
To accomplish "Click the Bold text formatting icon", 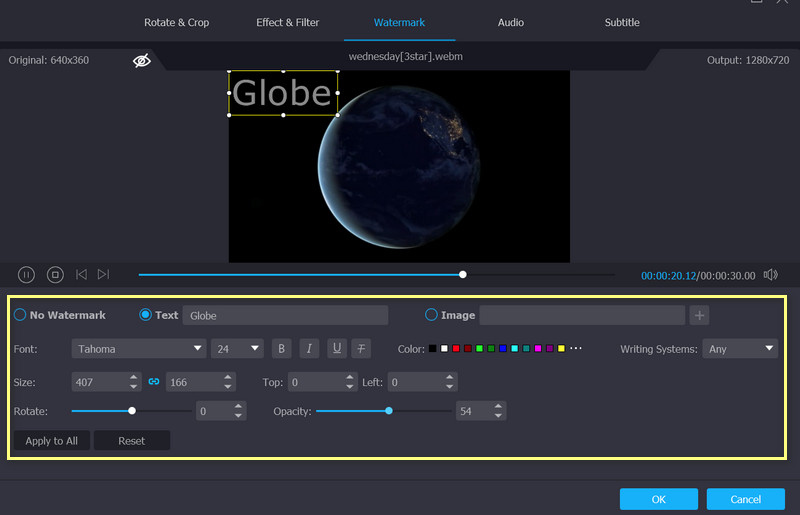I will [x=281, y=349].
